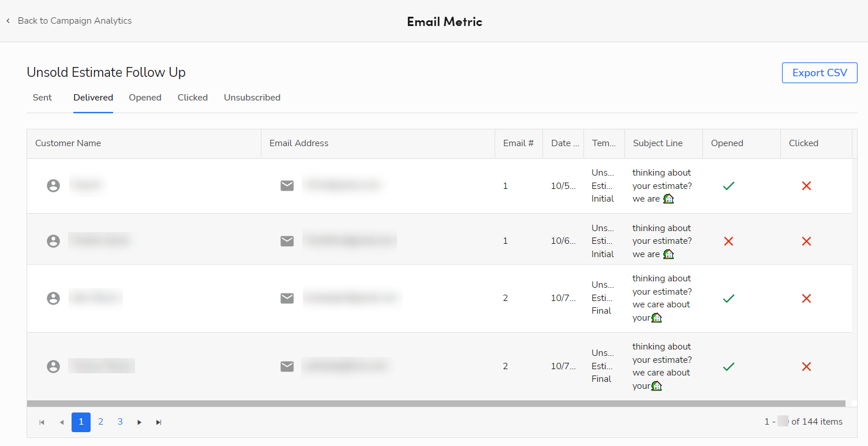The height and width of the screenshot is (446, 868).
Task: Click the next page arrow icon
Action: [139, 422]
